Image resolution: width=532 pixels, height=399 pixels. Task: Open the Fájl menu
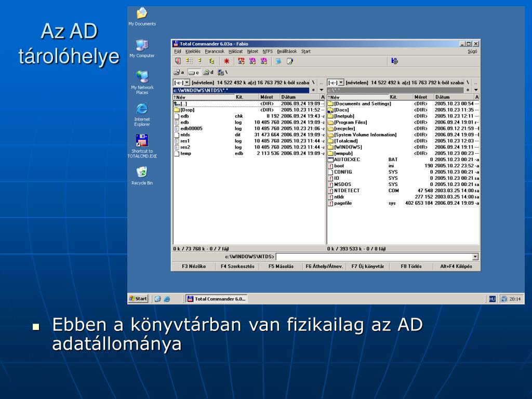178,51
